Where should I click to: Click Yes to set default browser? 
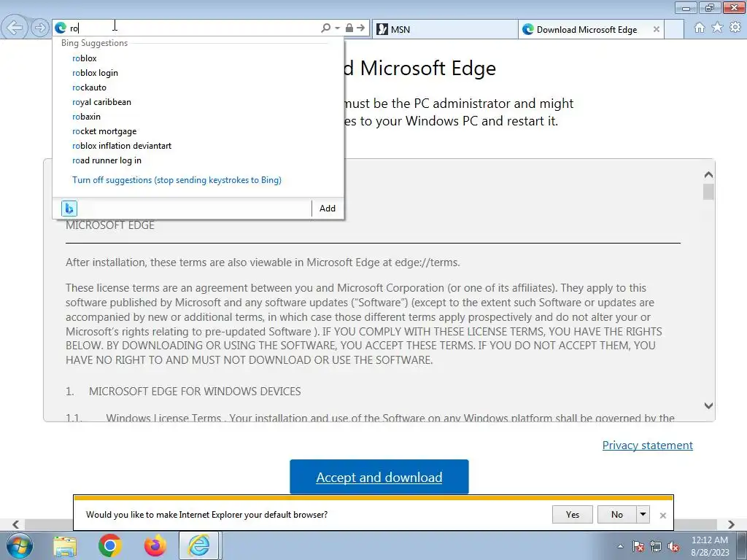click(573, 514)
